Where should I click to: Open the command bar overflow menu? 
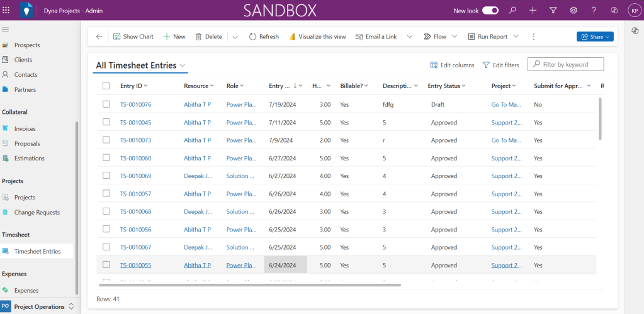coord(534,36)
